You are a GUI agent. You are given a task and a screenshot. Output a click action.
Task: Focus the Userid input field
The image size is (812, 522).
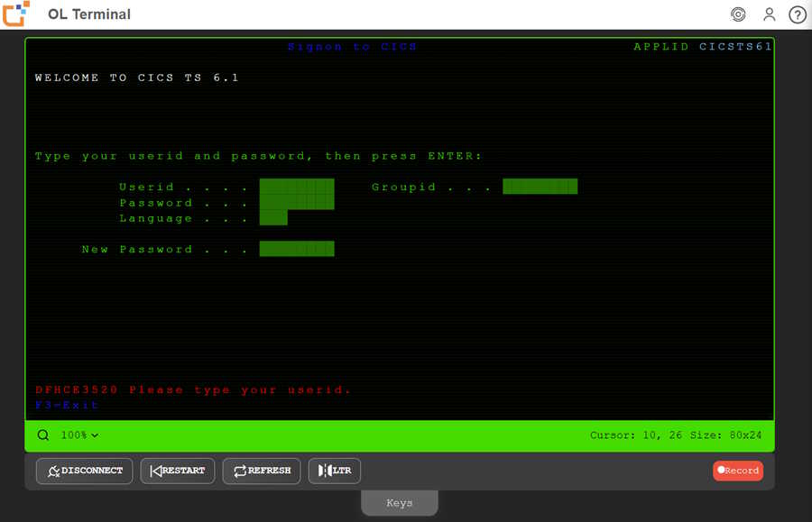(297, 187)
